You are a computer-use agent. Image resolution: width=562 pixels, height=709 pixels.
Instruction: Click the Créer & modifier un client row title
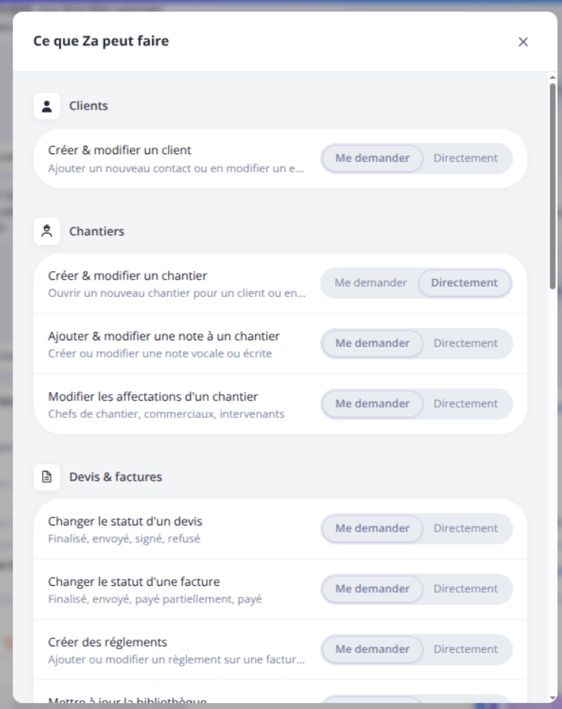[119, 150]
